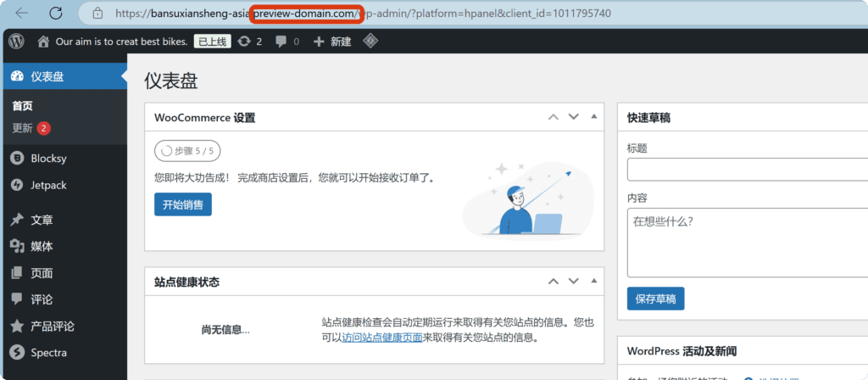Click the 开始销售 button
The width and height of the screenshot is (868, 380).
(183, 204)
